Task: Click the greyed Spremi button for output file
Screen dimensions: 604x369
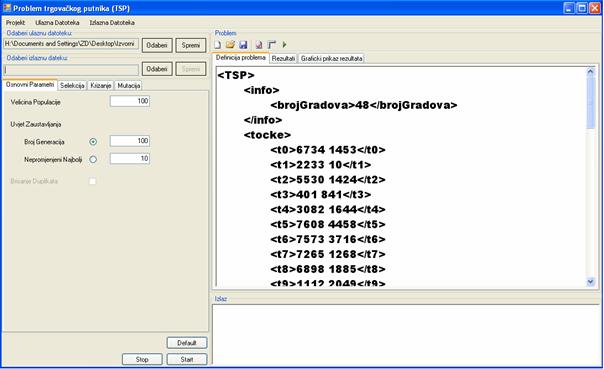Action: point(191,69)
